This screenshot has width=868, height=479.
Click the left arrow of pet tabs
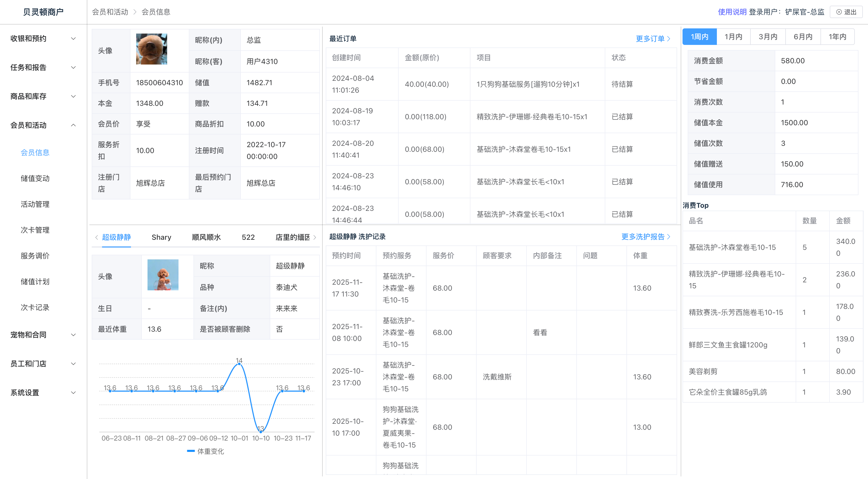pos(97,237)
